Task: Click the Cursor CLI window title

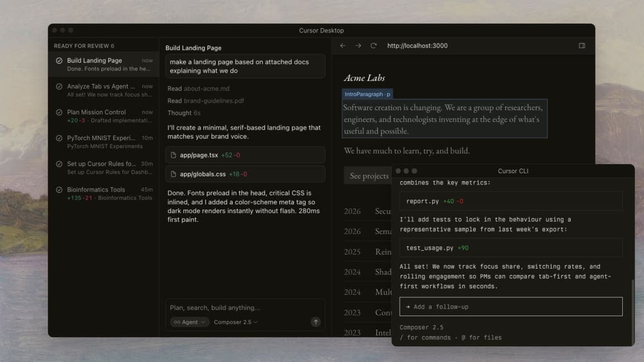Action: coord(513,171)
